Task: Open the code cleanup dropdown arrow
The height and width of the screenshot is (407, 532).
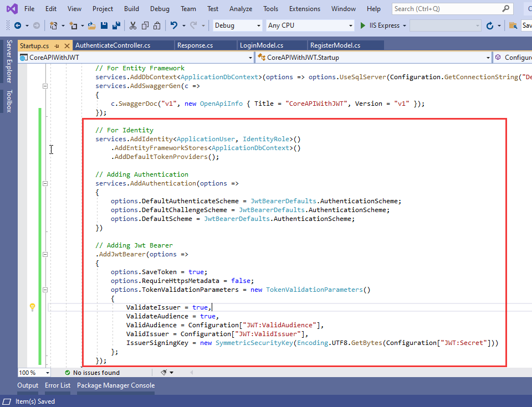Action: pyautogui.click(x=171, y=373)
